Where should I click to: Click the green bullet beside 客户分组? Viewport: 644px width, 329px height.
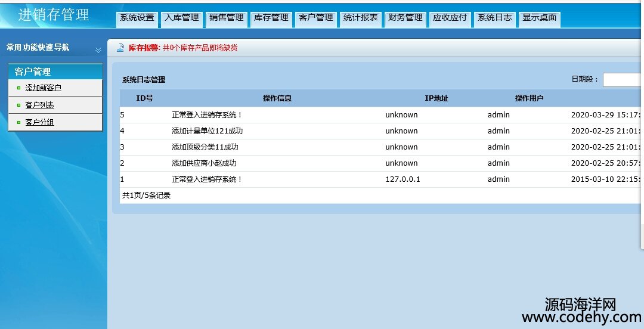pyautogui.click(x=19, y=122)
